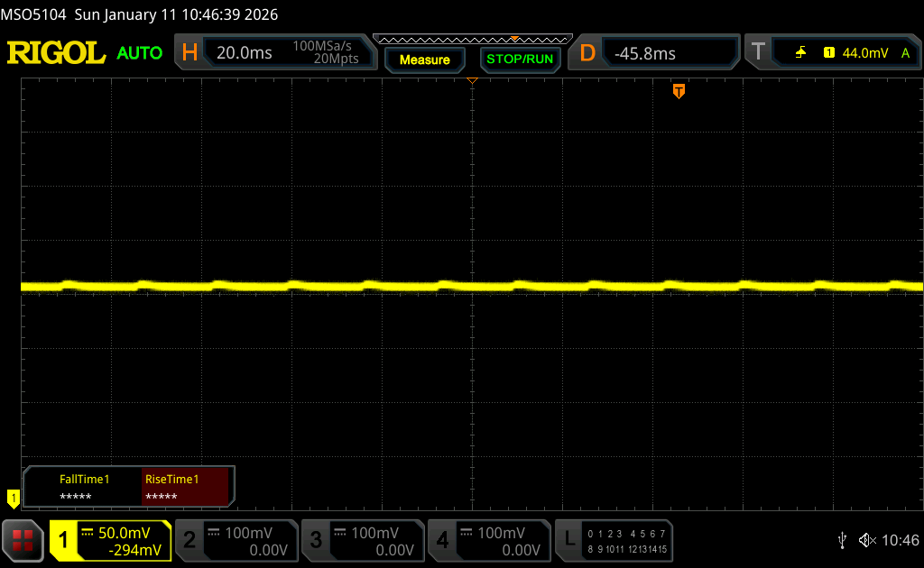924x568 pixels.
Task: Click the rising edge trigger type icon
Action: point(800,53)
